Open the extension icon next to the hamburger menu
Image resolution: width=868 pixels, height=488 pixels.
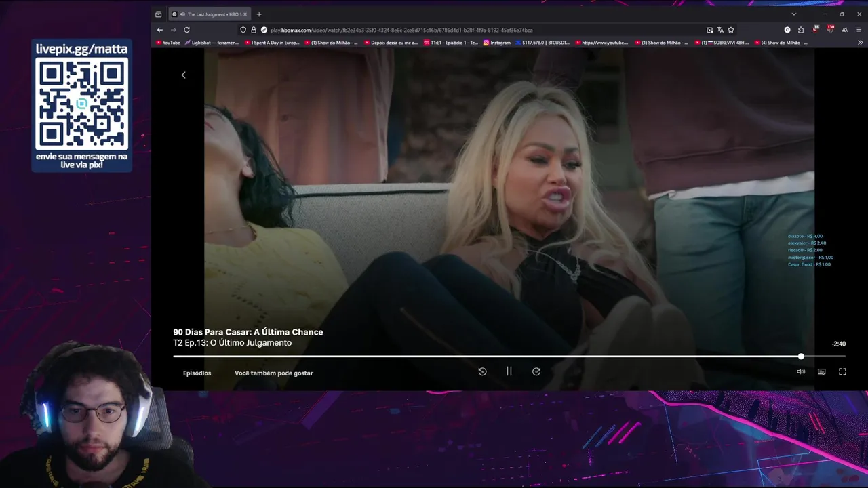point(844,30)
